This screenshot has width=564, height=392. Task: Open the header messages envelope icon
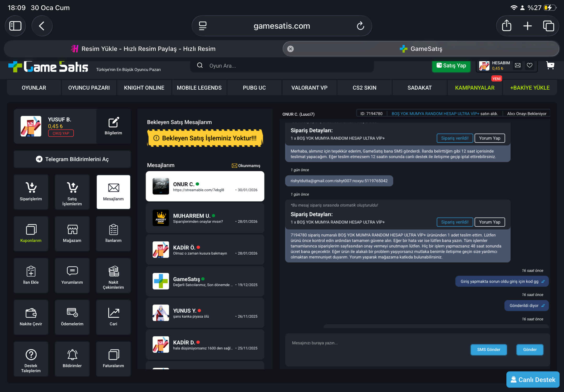(x=518, y=65)
